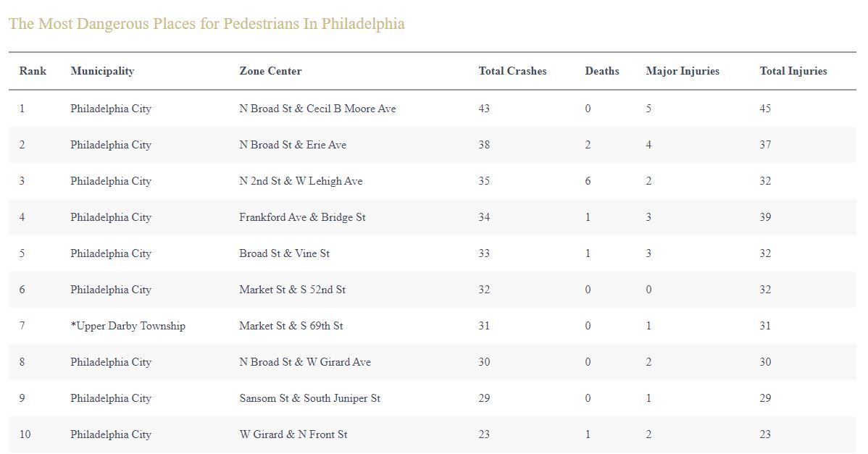Viewport: 868px width, 454px height.
Task: Click the Total Injuries column header
Action: tap(793, 71)
